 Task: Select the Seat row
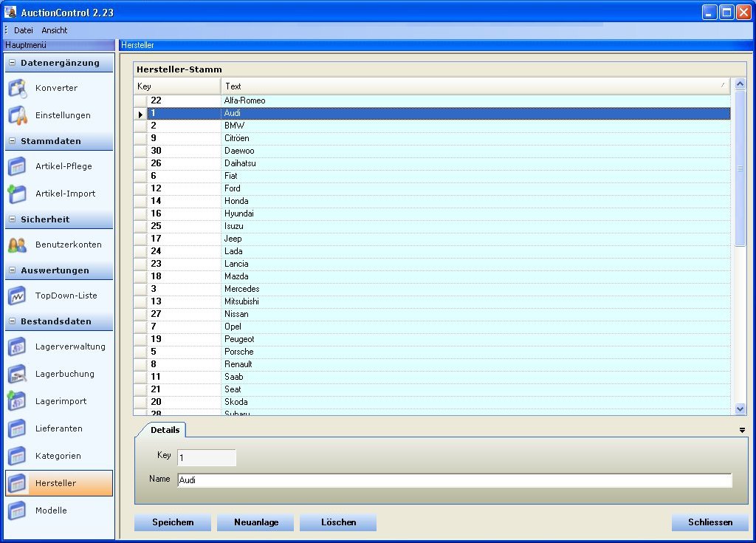tap(432, 389)
